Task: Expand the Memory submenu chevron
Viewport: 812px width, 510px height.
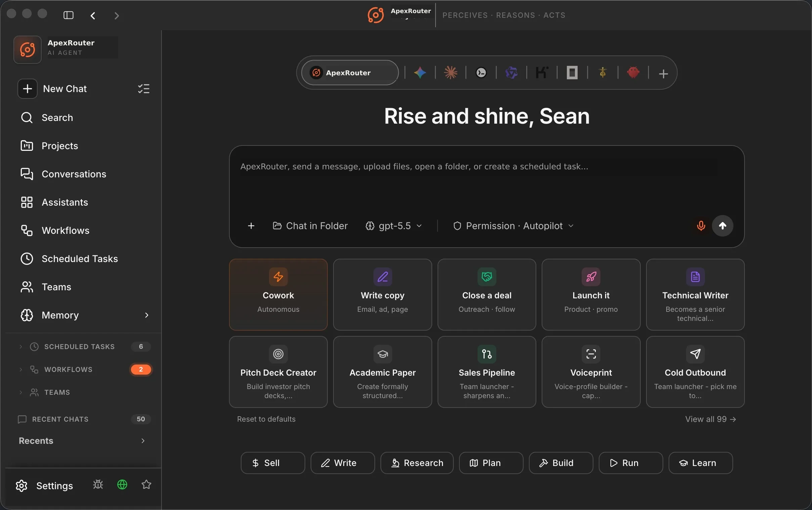Action: pos(147,315)
